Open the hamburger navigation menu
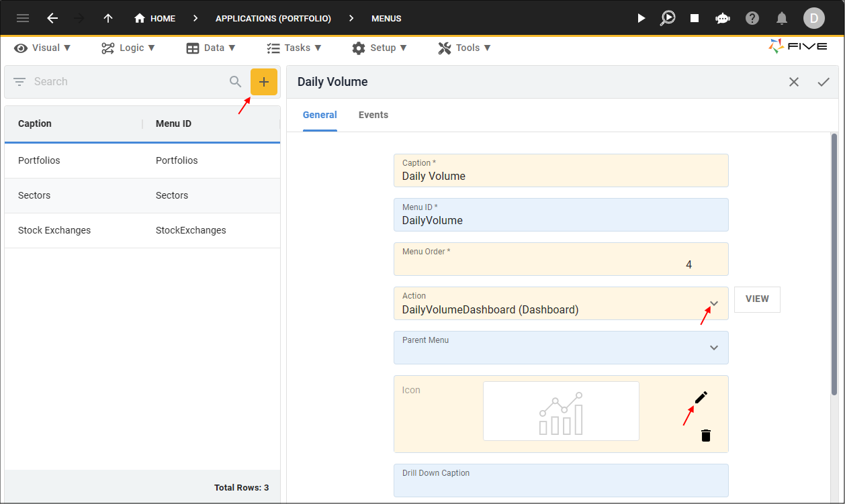Screen dimensions: 845x504 [23, 18]
